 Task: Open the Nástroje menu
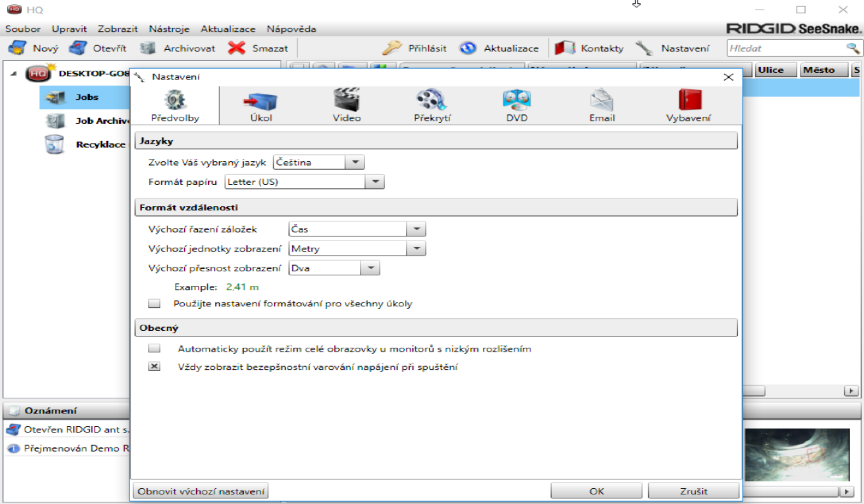169,29
